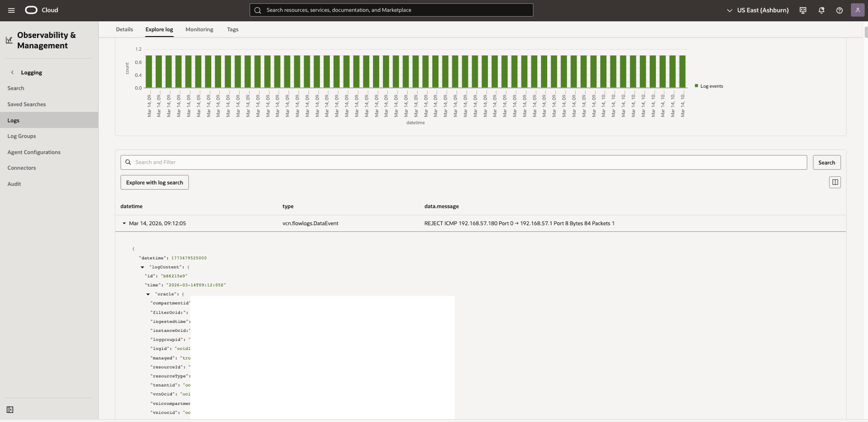Click the last green bar in chart
868x422 pixels.
click(x=682, y=72)
